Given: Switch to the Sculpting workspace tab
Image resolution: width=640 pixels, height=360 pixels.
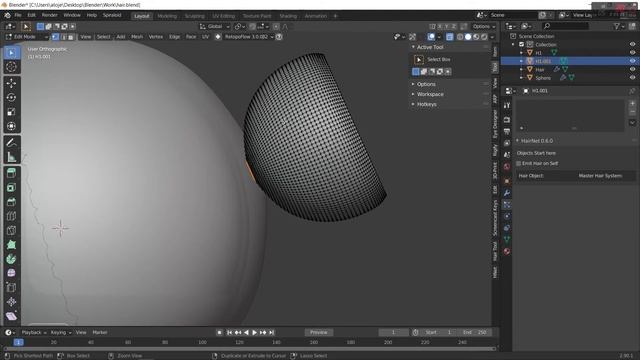Looking at the screenshot, I should [x=194, y=16].
